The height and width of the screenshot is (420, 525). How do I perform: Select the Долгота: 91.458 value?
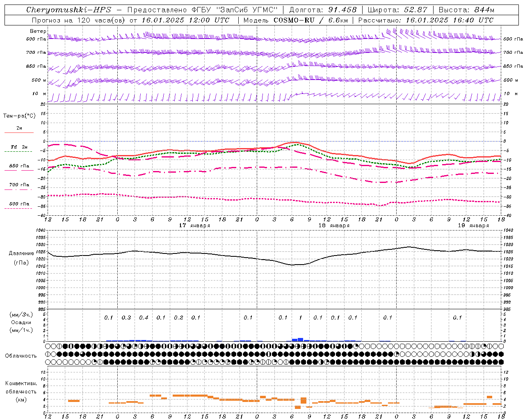coord(323,10)
